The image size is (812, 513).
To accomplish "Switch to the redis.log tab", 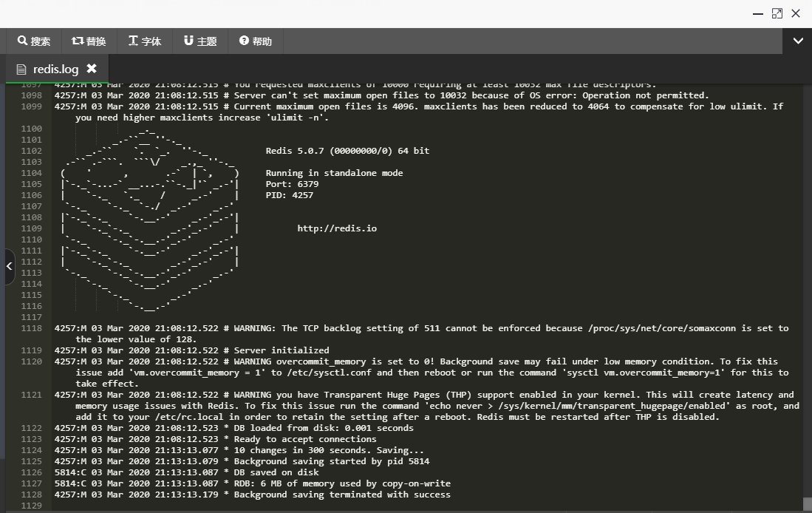I will [55, 69].
